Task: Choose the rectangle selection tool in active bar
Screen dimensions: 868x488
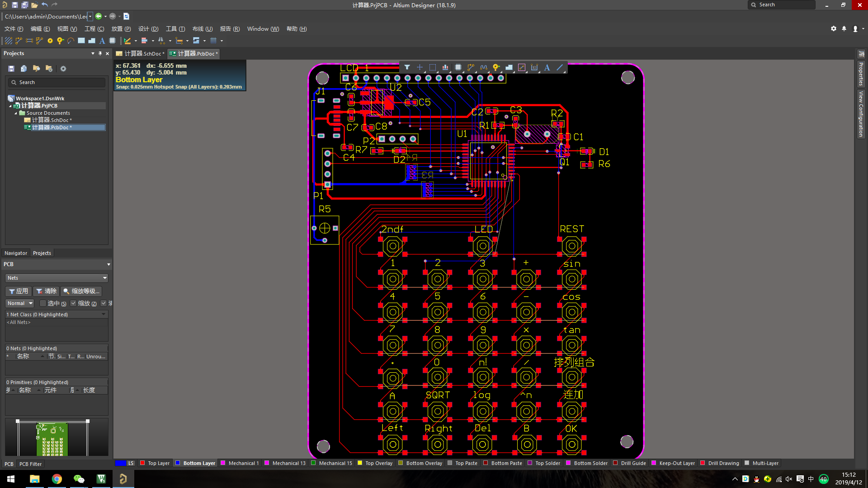Action: tap(433, 67)
